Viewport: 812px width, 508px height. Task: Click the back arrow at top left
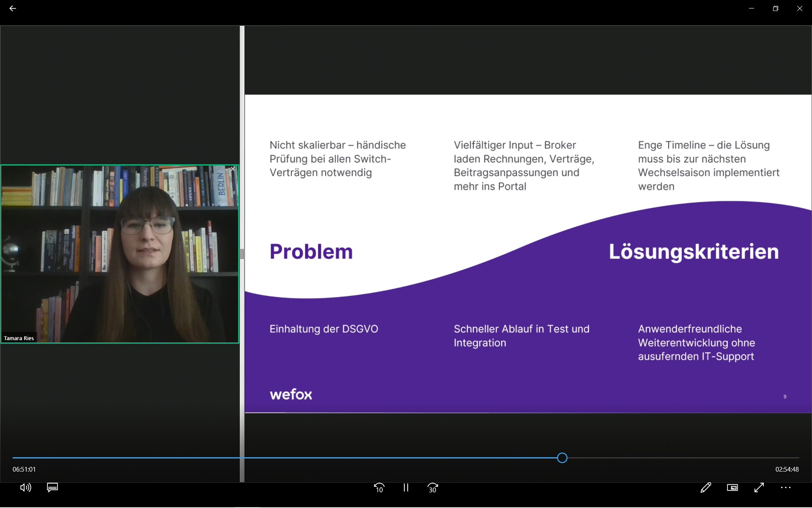(13, 8)
